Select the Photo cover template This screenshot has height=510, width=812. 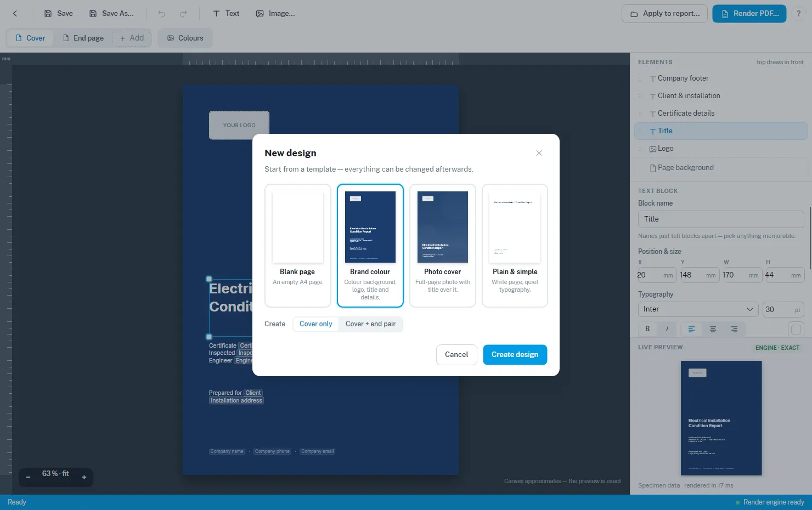(443, 246)
